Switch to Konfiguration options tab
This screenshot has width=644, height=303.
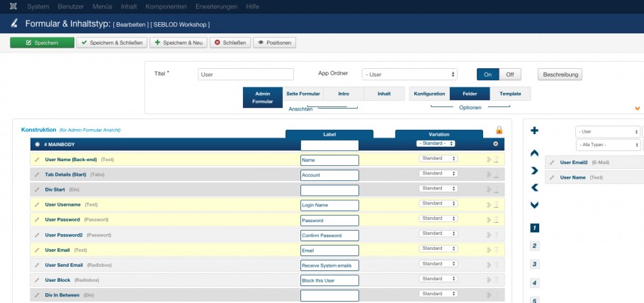(x=429, y=94)
